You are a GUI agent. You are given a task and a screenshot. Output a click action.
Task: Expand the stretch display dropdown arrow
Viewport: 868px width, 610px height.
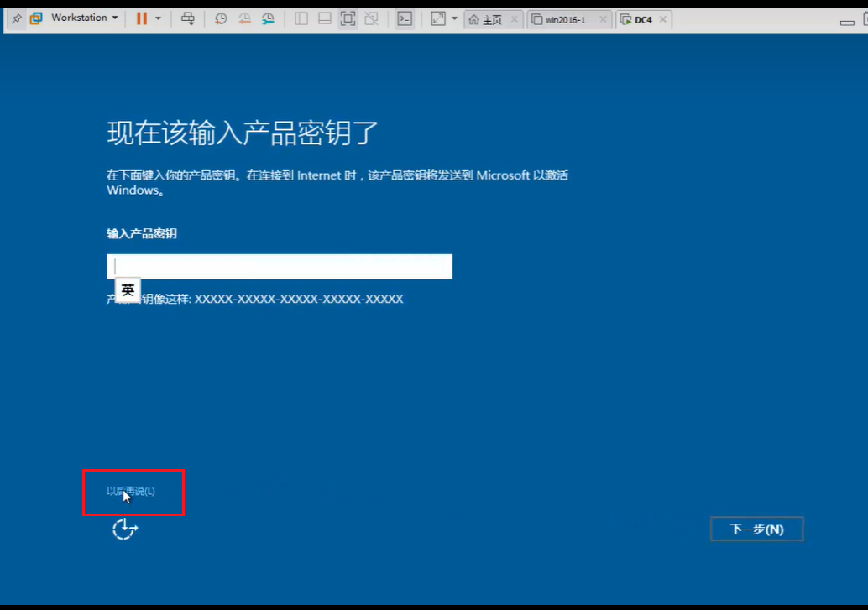coord(454,18)
